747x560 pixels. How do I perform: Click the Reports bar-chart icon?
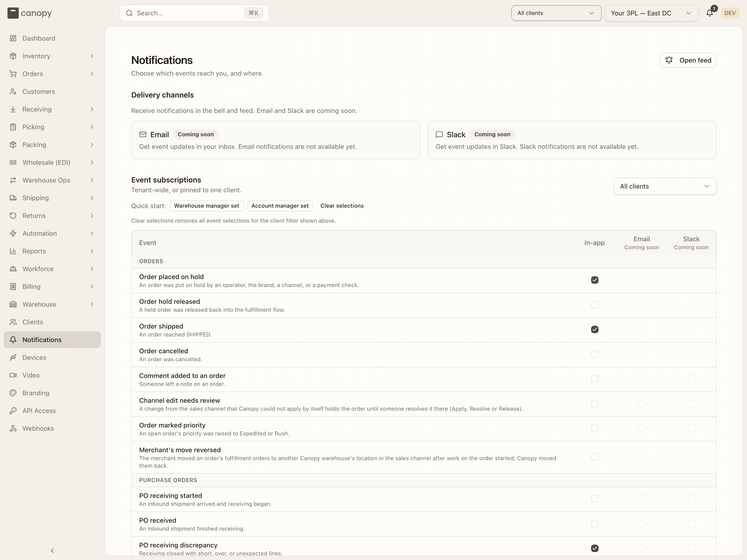13,251
